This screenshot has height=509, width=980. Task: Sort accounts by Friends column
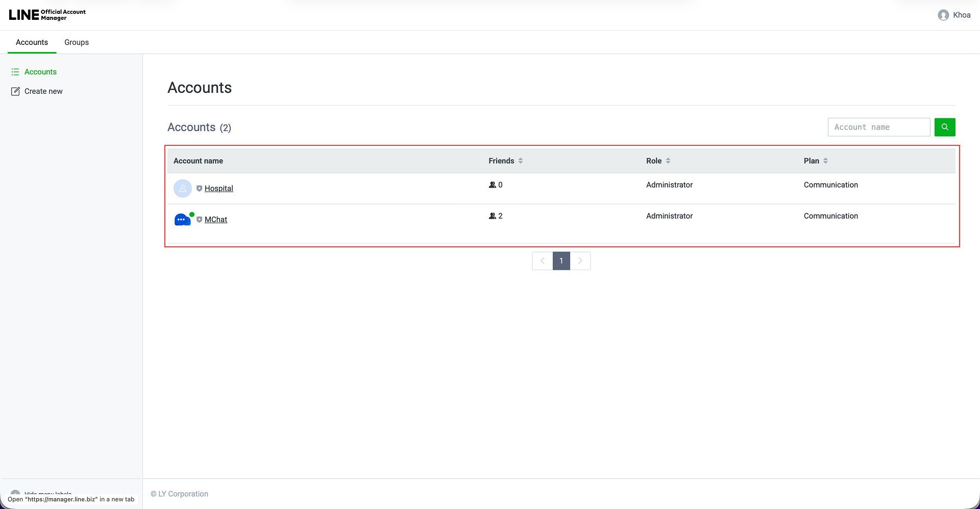(520, 161)
